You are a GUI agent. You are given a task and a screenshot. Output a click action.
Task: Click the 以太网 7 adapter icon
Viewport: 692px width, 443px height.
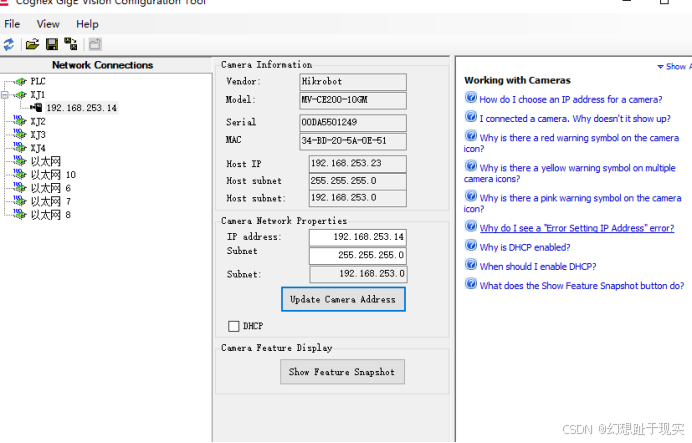[x=20, y=201]
